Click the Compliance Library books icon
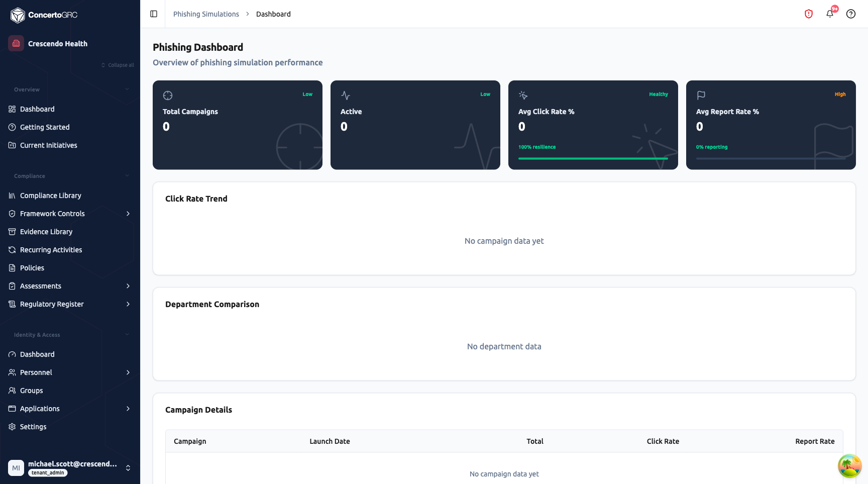 pos(12,196)
